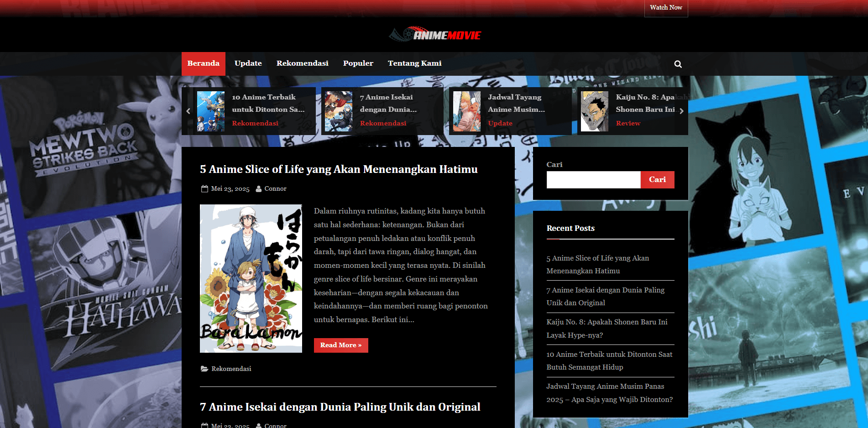Click the 'Recent Posts' widget heading

click(570, 228)
